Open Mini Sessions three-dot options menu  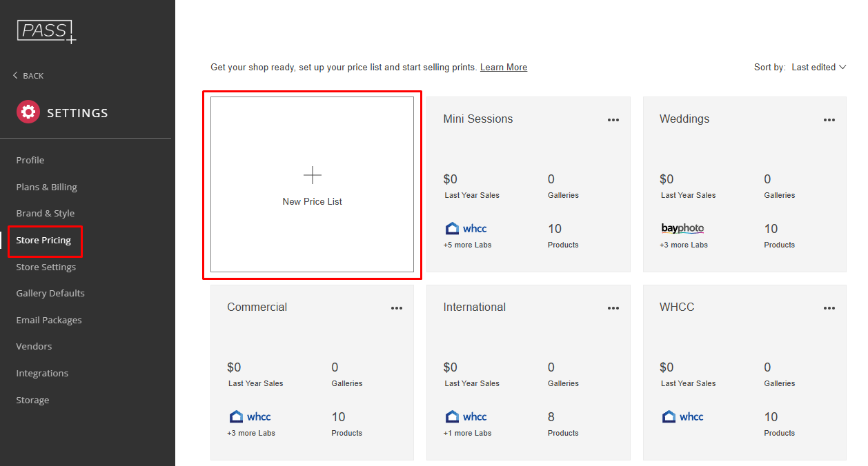click(x=613, y=120)
